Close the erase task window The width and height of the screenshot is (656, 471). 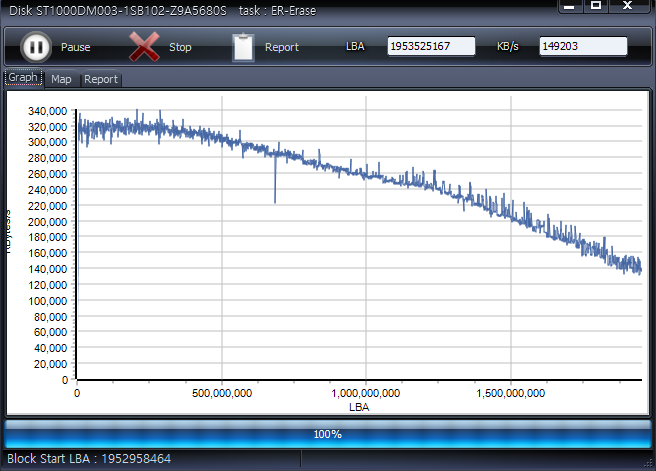[x=628, y=6]
